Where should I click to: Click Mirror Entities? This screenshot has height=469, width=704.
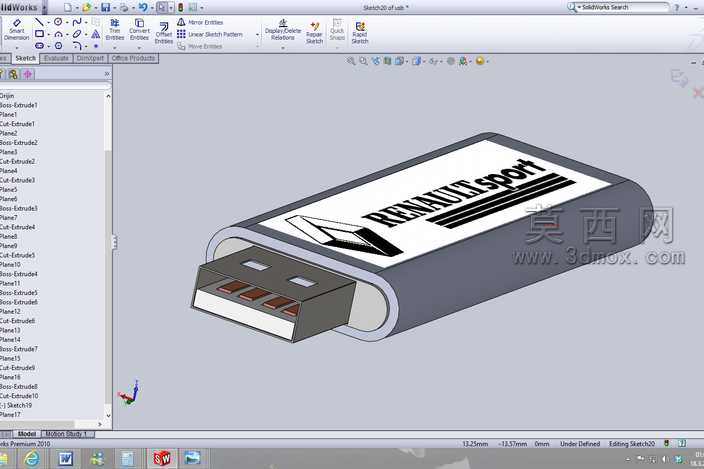point(201,22)
